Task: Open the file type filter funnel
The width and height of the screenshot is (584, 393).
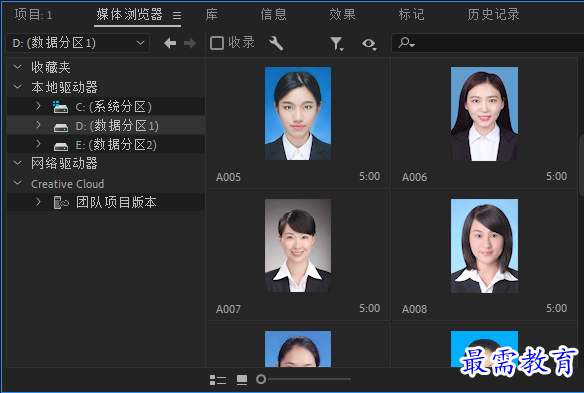Action: [337, 44]
